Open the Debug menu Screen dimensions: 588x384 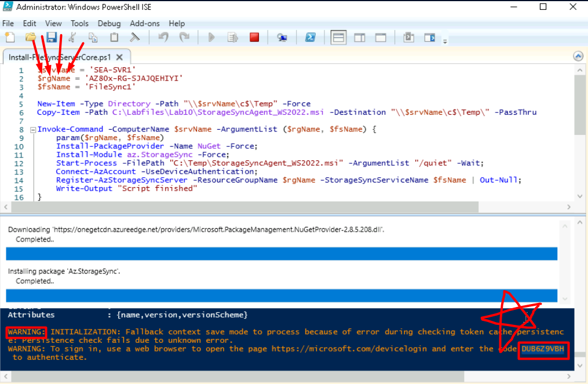[x=109, y=23]
